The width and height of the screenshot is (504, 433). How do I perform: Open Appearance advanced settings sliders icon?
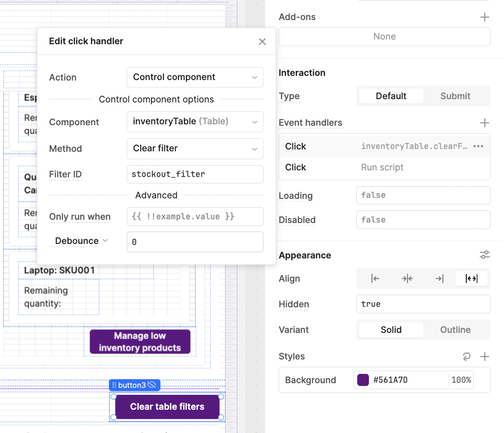click(484, 255)
